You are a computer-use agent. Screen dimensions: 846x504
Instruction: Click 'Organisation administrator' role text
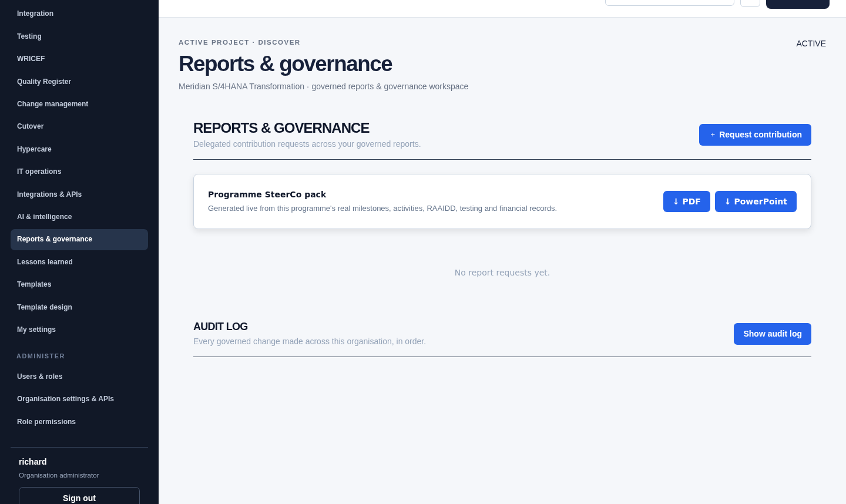coord(59,475)
